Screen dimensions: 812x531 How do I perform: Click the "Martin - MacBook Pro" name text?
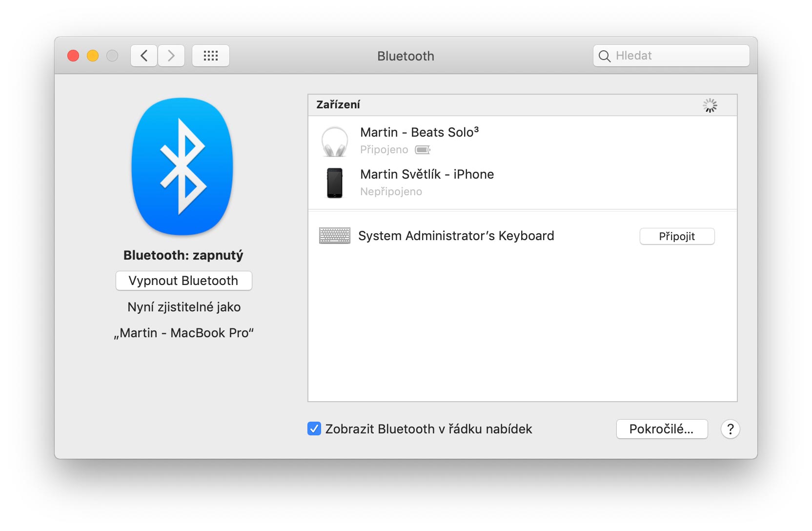click(184, 333)
